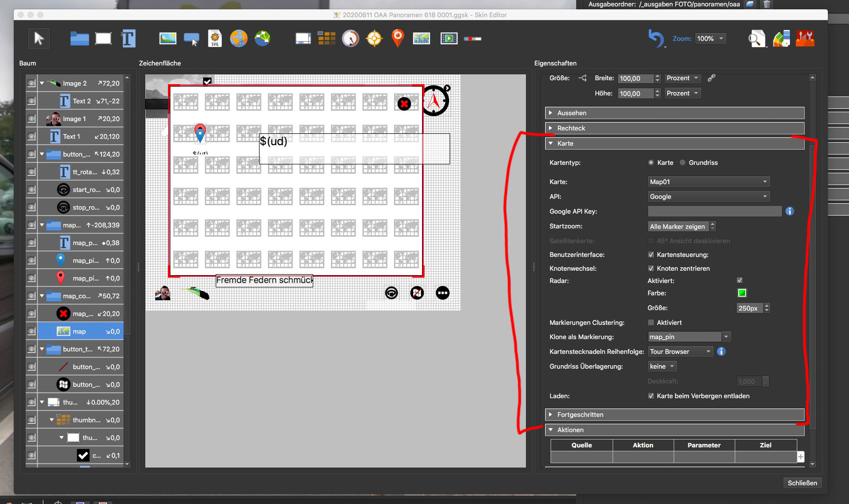Select the pointer selection tool

click(39, 38)
